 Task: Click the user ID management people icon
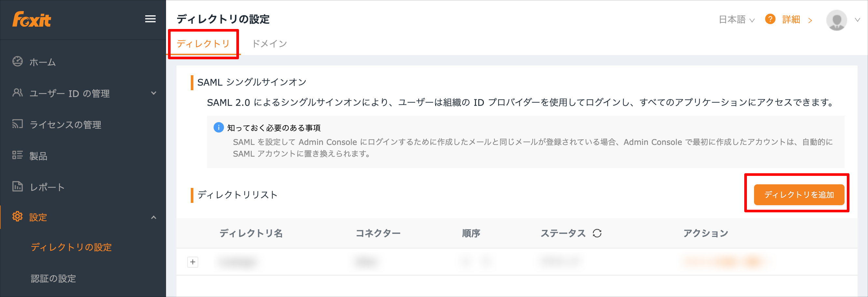point(18,93)
